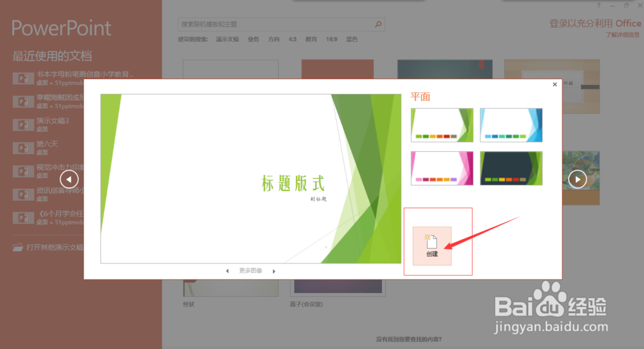Open recent file 《6个月学会任
644x349 pixels.
point(48,218)
